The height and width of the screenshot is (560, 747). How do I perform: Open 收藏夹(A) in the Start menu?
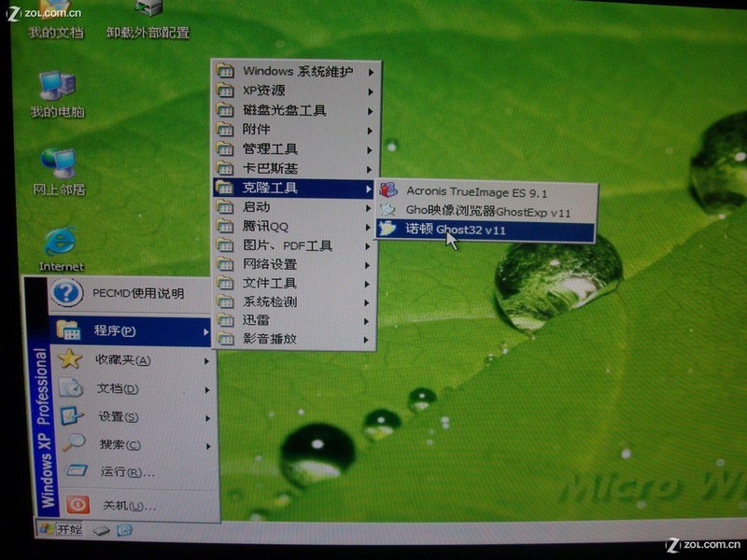[x=132, y=360]
